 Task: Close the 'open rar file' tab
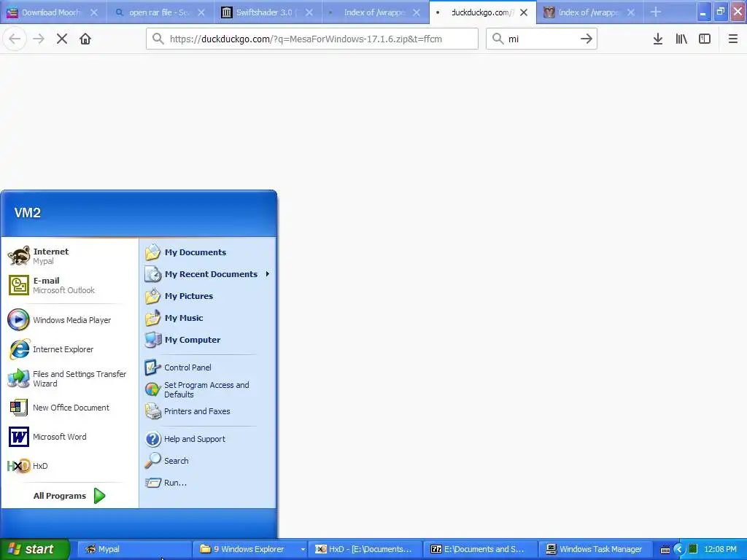201,12
